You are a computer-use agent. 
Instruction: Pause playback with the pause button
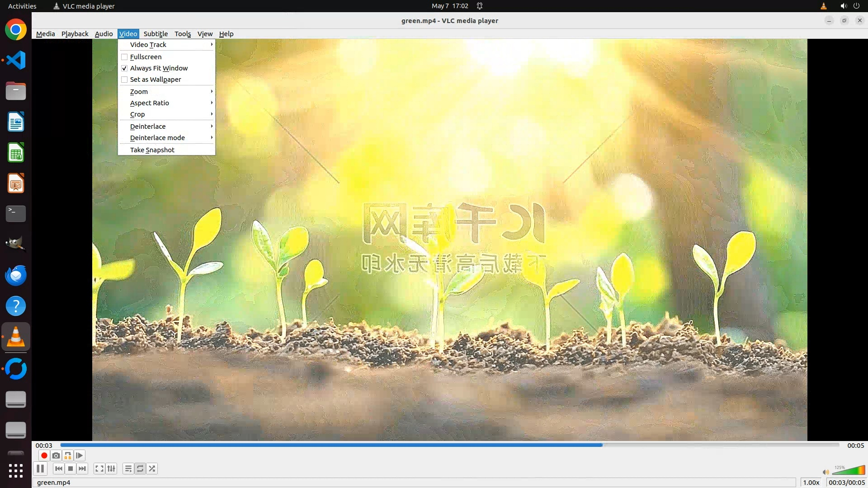[x=40, y=469]
